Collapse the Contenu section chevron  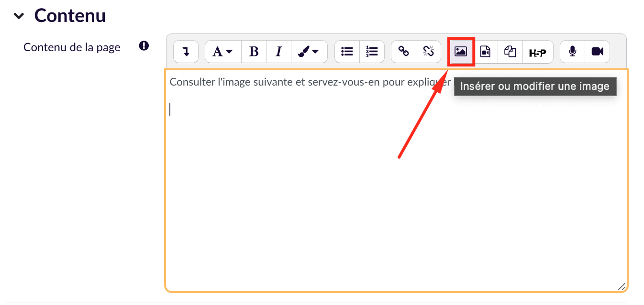pos(19,16)
